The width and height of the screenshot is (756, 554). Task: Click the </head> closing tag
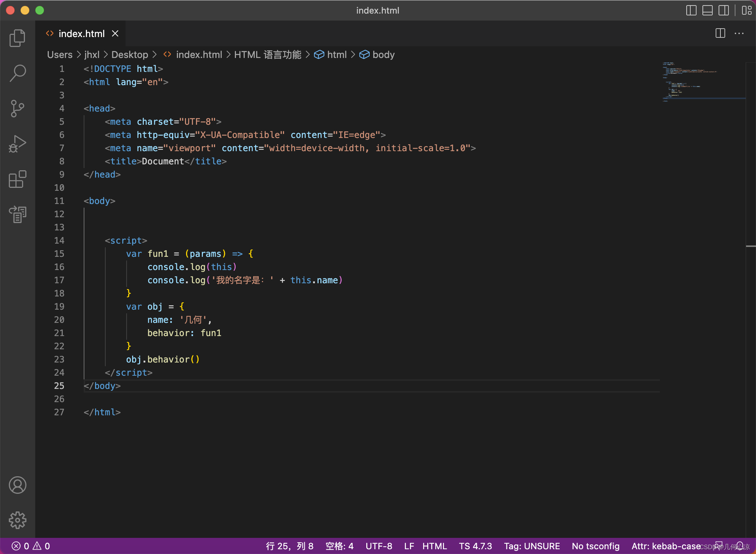[x=102, y=174]
